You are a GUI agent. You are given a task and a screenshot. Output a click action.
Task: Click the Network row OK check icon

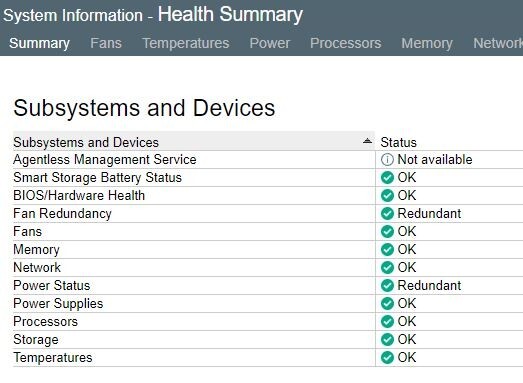coord(387,268)
